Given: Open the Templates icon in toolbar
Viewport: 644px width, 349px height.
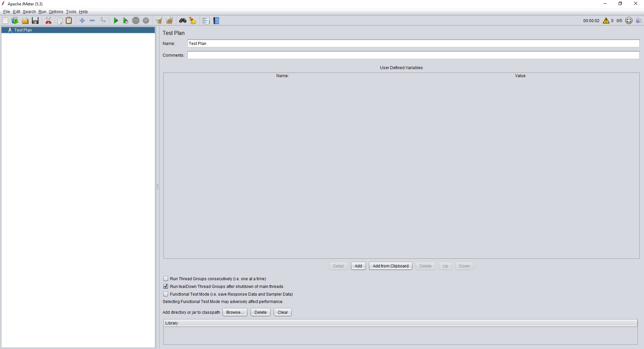Looking at the screenshot, I should coord(15,20).
